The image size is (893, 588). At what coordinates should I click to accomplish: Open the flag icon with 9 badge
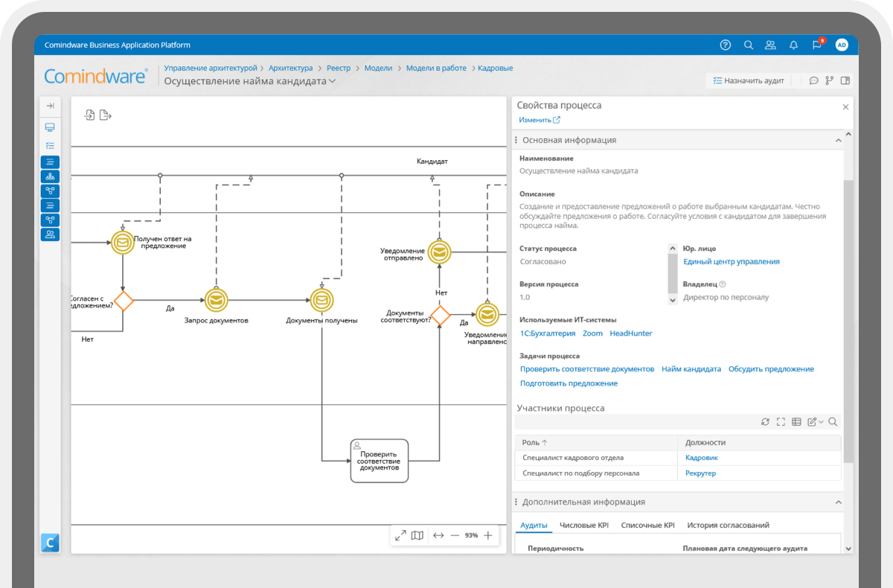tap(817, 45)
